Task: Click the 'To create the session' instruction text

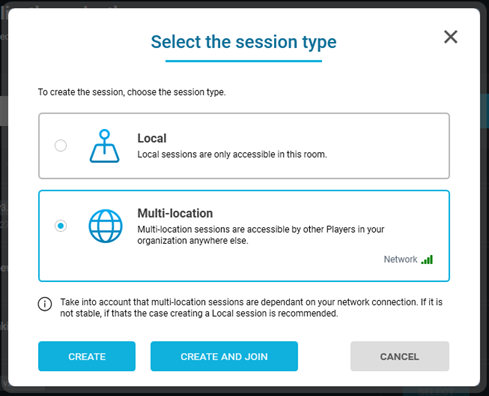Action: click(x=132, y=92)
